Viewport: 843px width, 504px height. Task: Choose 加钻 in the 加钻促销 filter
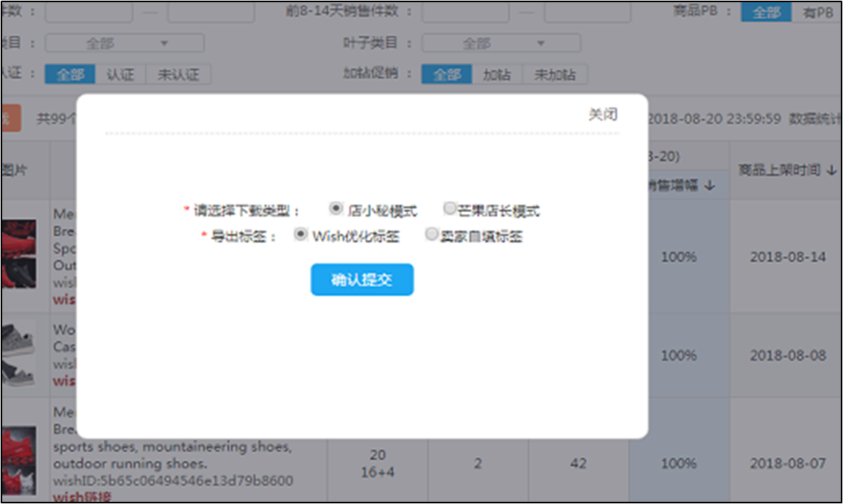click(497, 74)
